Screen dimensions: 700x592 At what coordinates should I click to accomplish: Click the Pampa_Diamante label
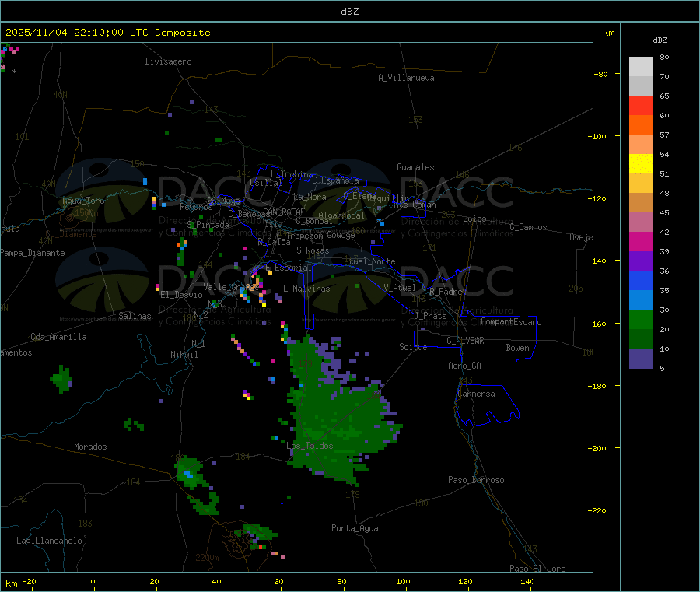click(x=32, y=253)
